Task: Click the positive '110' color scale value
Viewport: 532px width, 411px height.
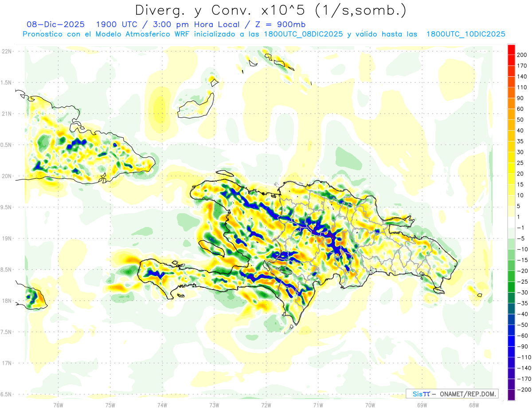Action: point(522,87)
